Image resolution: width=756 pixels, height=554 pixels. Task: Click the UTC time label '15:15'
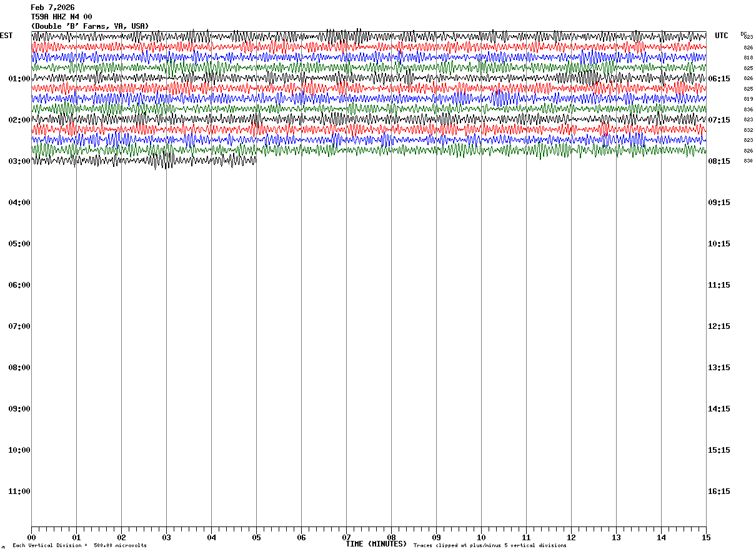[719, 450]
